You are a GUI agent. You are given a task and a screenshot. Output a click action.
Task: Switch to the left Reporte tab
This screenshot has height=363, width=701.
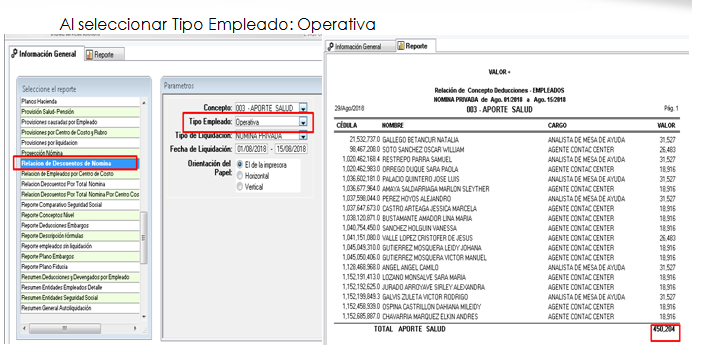click(x=104, y=55)
